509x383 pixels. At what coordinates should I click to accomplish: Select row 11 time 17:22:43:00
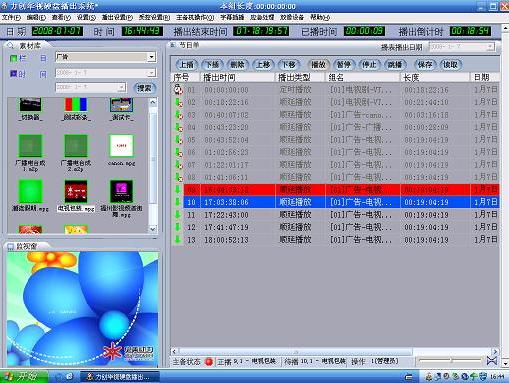coord(226,215)
